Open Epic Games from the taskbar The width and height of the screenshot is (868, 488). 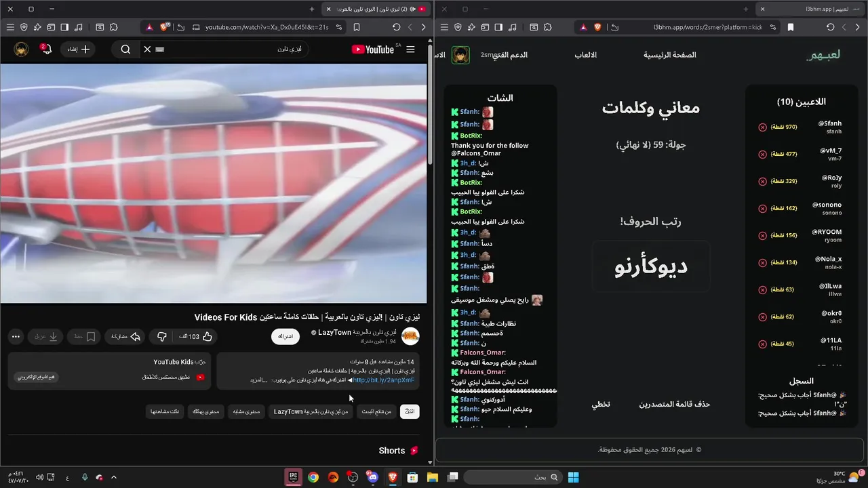[293, 477]
